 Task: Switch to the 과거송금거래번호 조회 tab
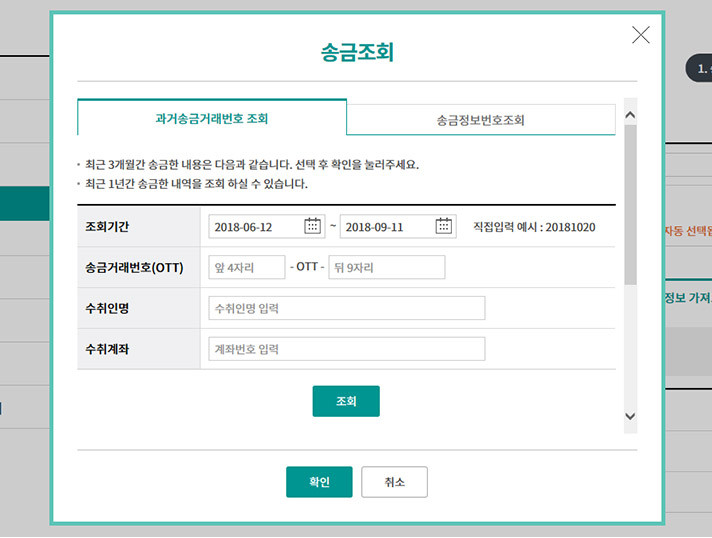[x=212, y=118]
